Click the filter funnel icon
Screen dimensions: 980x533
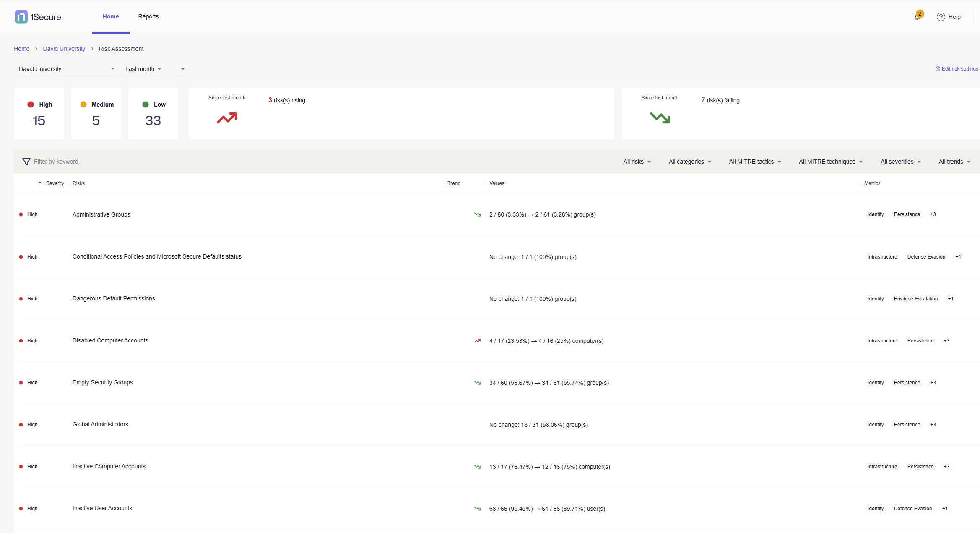pyautogui.click(x=26, y=162)
